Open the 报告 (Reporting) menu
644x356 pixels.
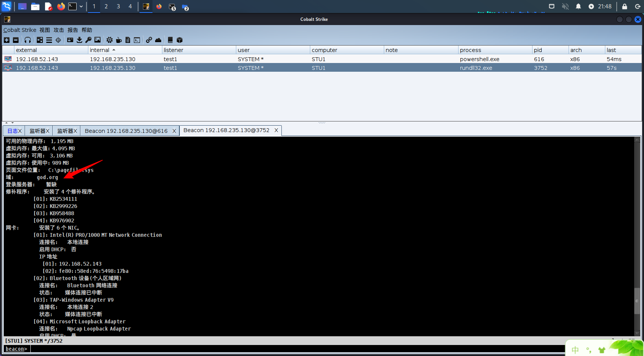coord(73,30)
